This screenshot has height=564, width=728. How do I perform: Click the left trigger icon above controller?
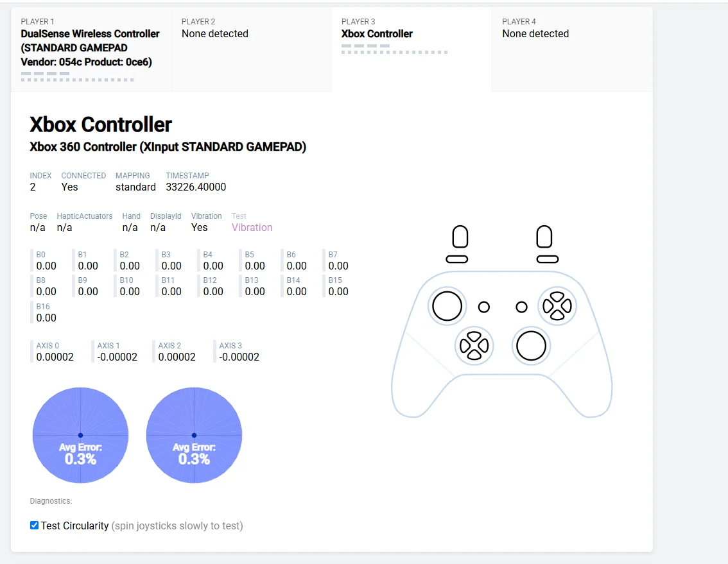coord(460,237)
